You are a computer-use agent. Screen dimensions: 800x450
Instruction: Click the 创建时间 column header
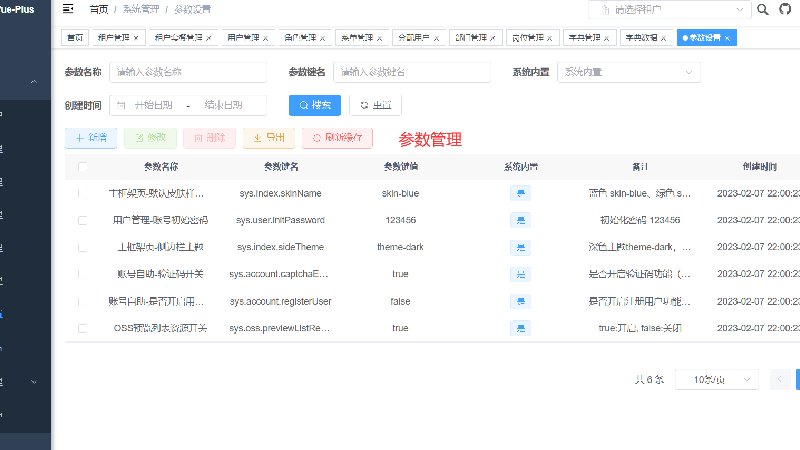click(x=759, y=167)
